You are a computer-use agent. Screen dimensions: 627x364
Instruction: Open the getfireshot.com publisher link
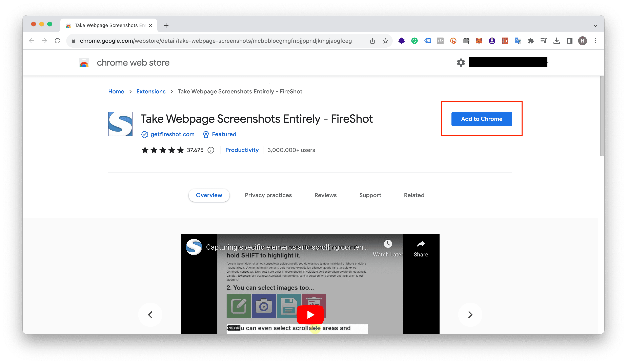pos(172,134)
